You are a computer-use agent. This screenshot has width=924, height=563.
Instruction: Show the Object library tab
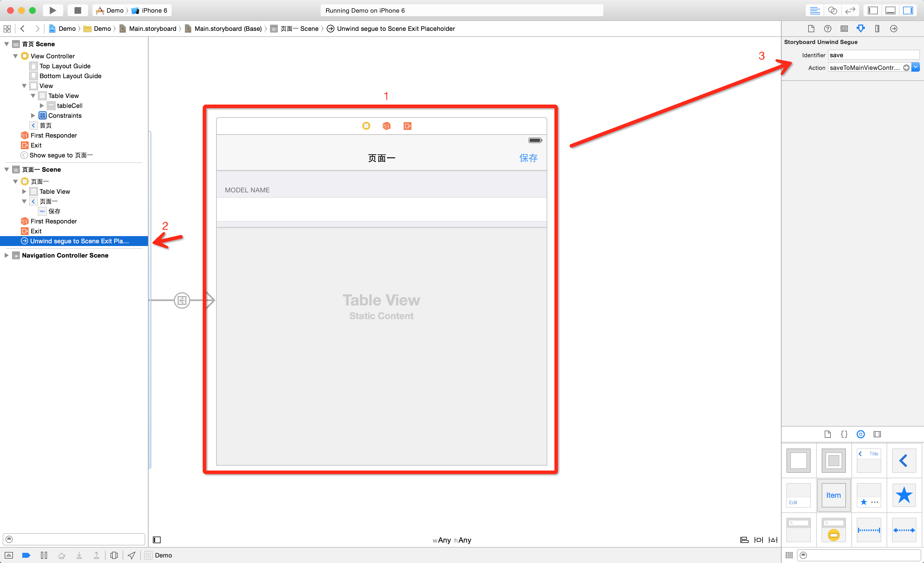click(x=861, y=434)
